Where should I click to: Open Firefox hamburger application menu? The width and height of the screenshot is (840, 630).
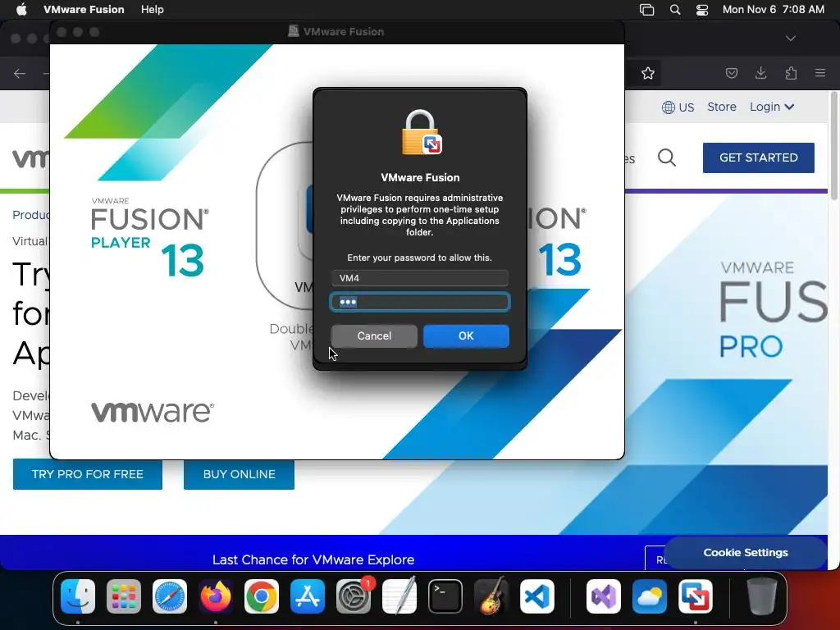(820, 73)
